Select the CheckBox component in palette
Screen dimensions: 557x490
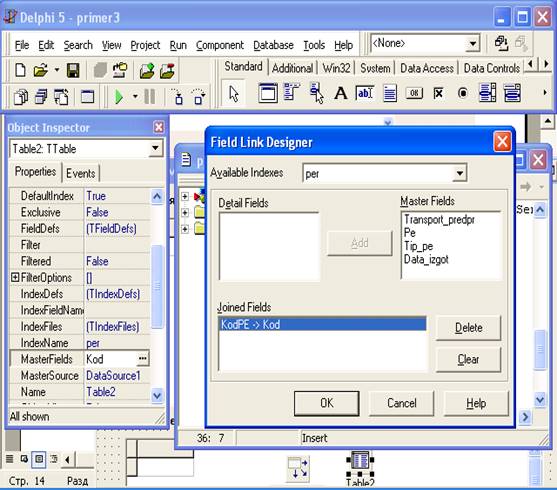[x=438, y=93]
